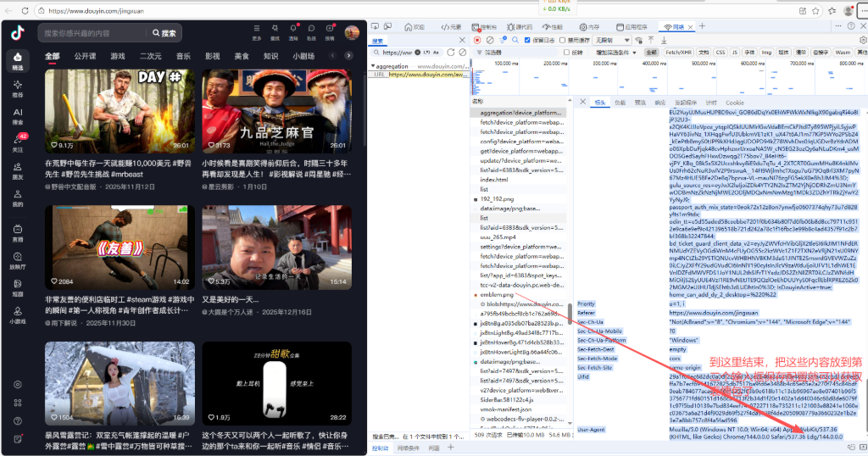Toggle the 保留日志 (preserve log) checkbox
Image resolution: width=868 pixels, height=456 pixels.
coord(527,40)
